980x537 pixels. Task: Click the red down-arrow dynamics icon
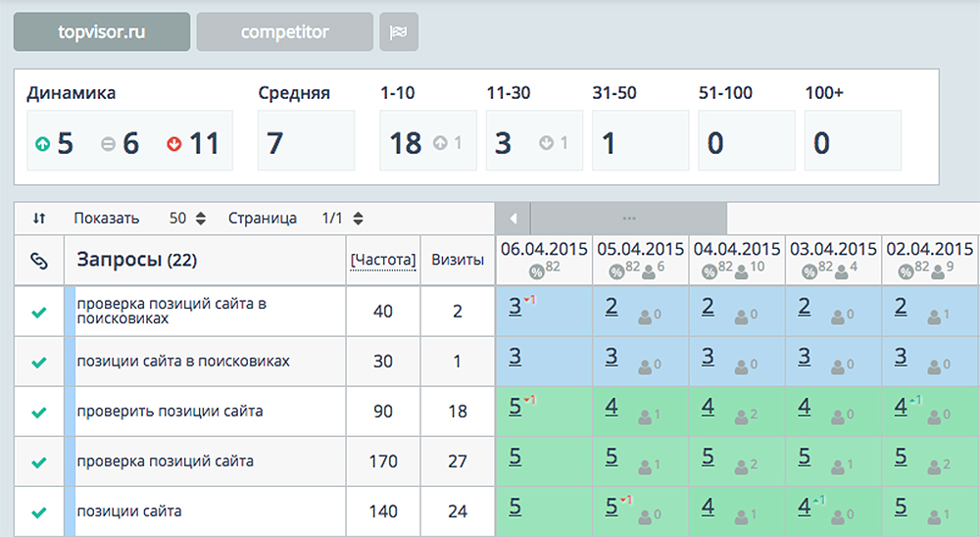(174, 144)
